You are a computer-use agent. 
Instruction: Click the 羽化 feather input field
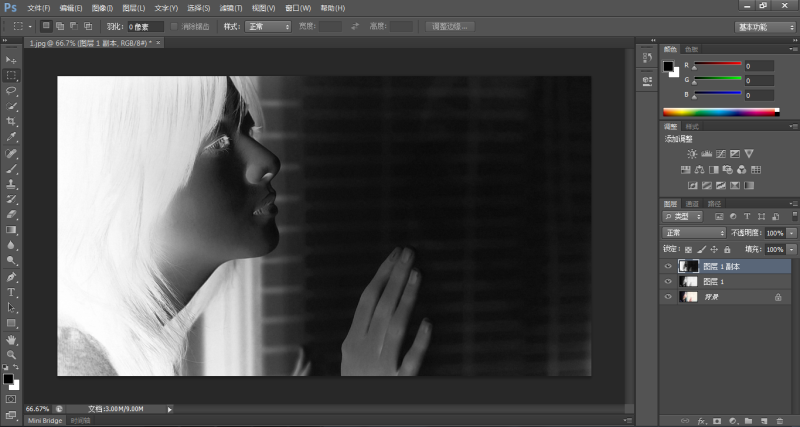coord(145,25)
